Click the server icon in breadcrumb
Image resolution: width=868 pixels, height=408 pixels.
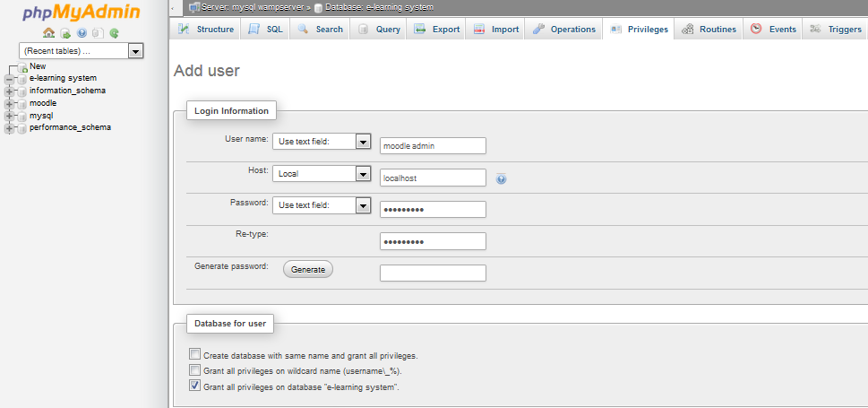click(194, 7)
